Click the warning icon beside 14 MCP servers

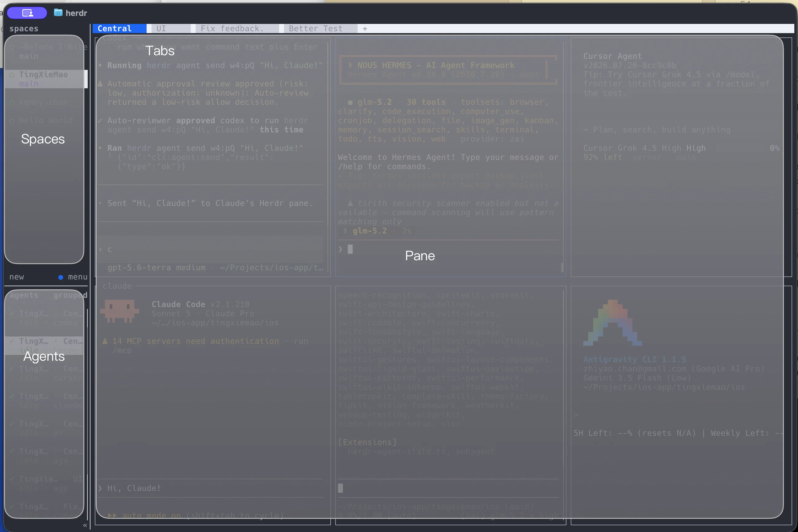tap(105, 341)
